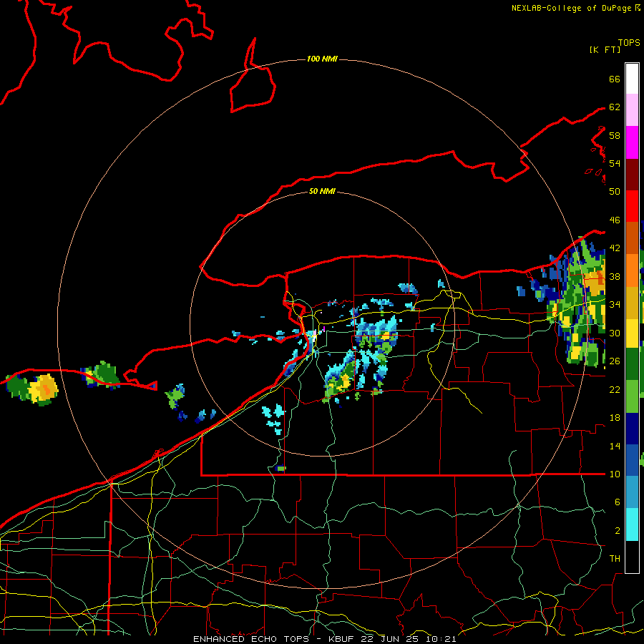
Task: Click the [K FT] units label
Action: coord(605,49)
